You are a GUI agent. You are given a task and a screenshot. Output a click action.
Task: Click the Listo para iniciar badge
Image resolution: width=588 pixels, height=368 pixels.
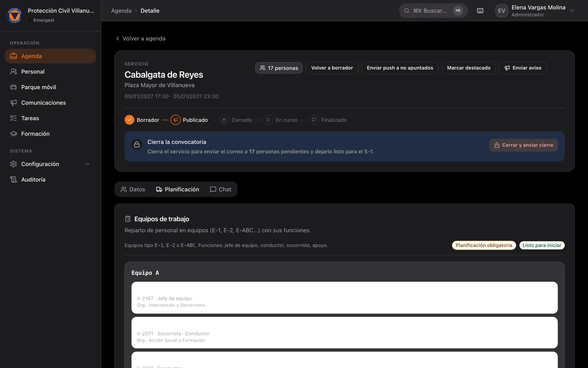(x=542, y=245)
